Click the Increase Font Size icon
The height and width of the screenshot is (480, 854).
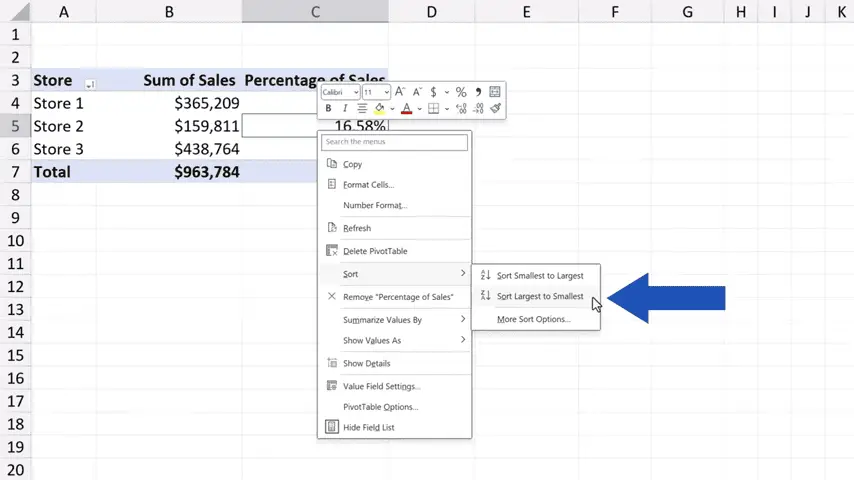(x=400, y=92)
